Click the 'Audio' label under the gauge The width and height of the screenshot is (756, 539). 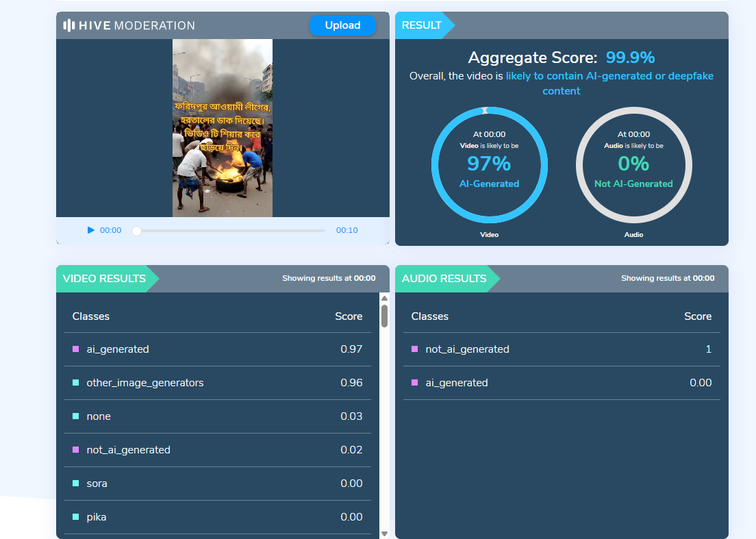pyautogui.click(x=633, y=235)
